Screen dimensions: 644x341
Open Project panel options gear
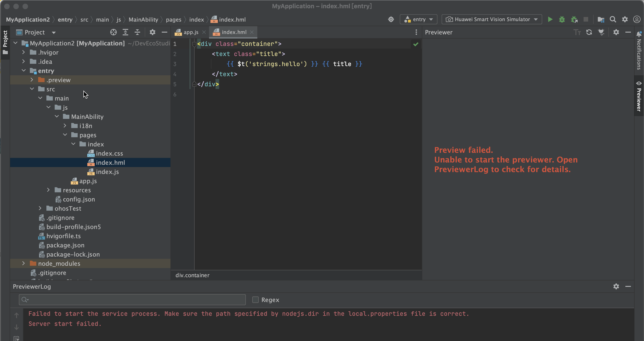(x=153, y=32)
